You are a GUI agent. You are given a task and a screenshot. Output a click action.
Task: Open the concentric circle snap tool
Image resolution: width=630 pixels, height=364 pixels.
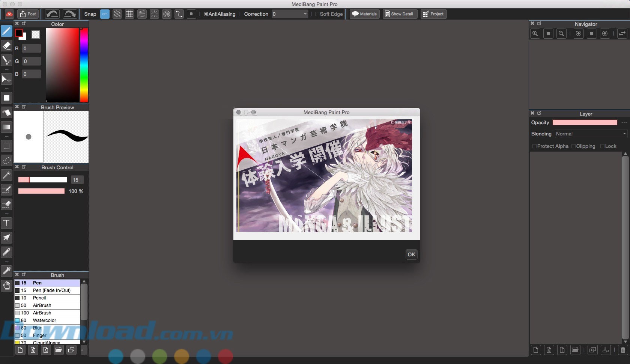(167, 14)
